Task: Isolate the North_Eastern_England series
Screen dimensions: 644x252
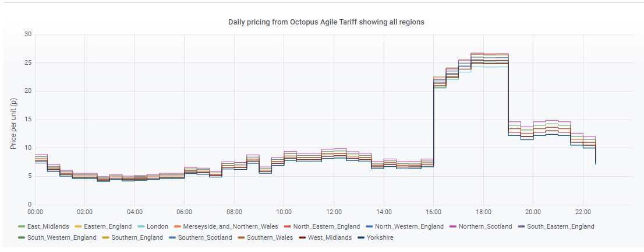Action: (x=325, y=226)
